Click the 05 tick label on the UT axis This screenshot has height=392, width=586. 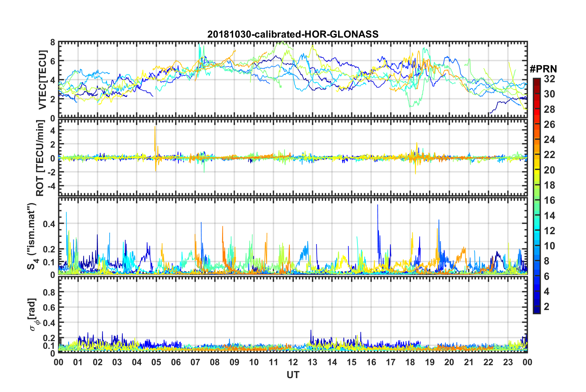(x=156, y=362)
